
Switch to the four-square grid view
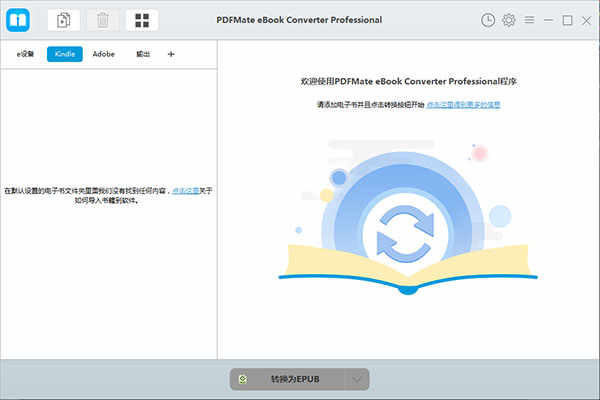point(141,20)
